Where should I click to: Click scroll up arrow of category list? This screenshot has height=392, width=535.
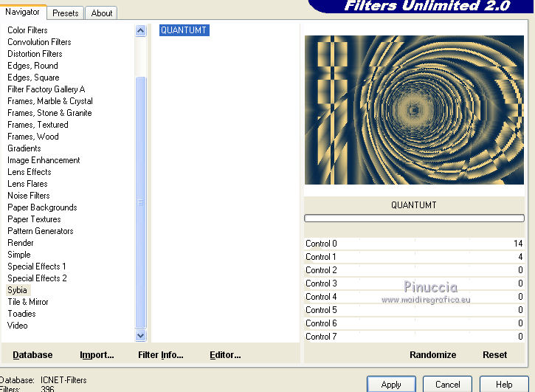(x=140, y=31)
